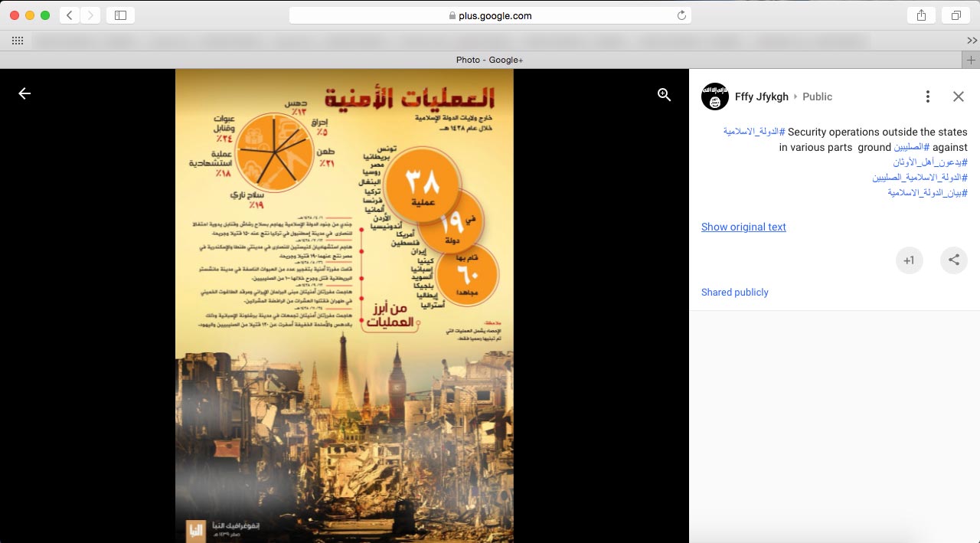Close the photo details panel with X
Screen dimensions: 980x543
(x=958, y=96)
